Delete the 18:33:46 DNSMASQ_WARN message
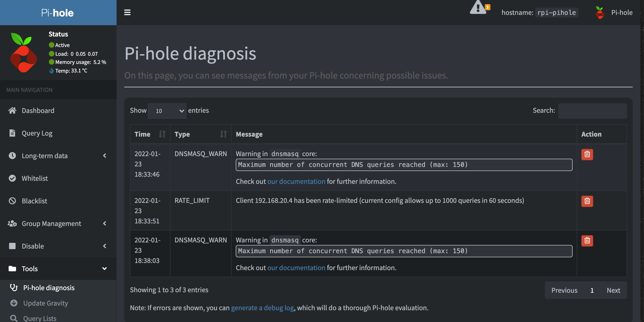Screen dimensions: 644x322 tap(587, 154)
